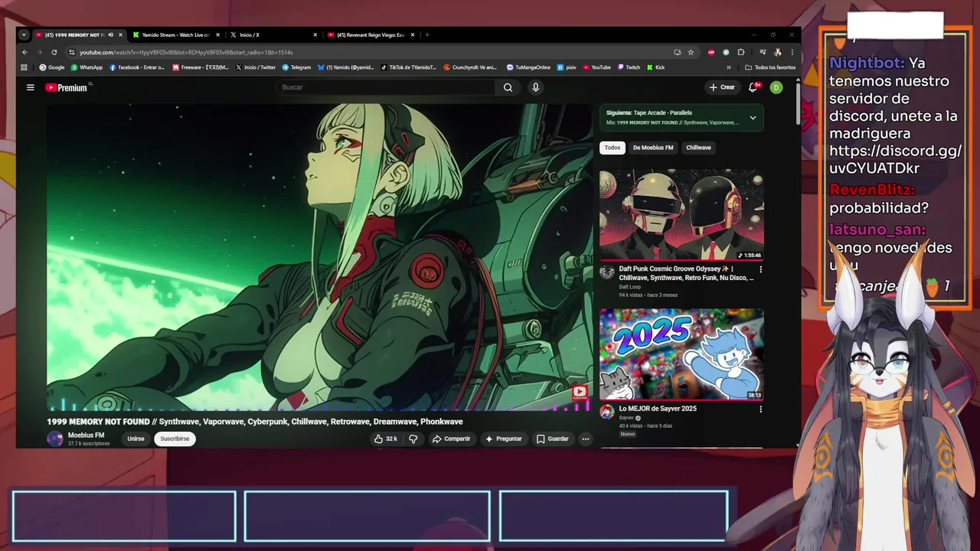Click the Chrome address bar URL
The image size is (980, 551).
[186, 52]
